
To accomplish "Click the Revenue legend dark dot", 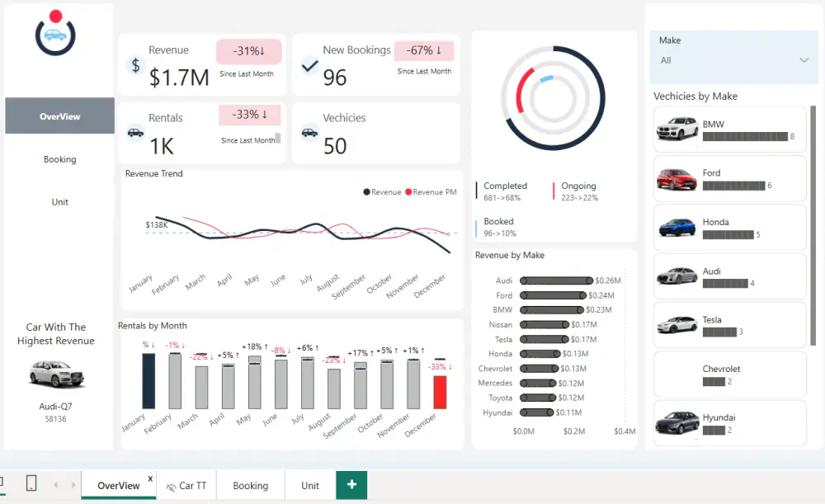I will [367, 192].
